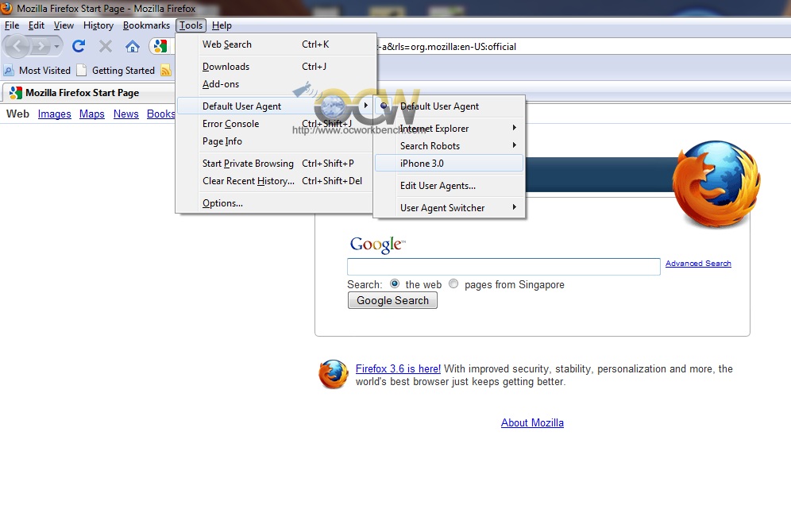Image resolution: width=791 pixels, height=532 pixels.
Task: Expand the User Agent Switcher submenu
Action: click(x=449, y=208)
